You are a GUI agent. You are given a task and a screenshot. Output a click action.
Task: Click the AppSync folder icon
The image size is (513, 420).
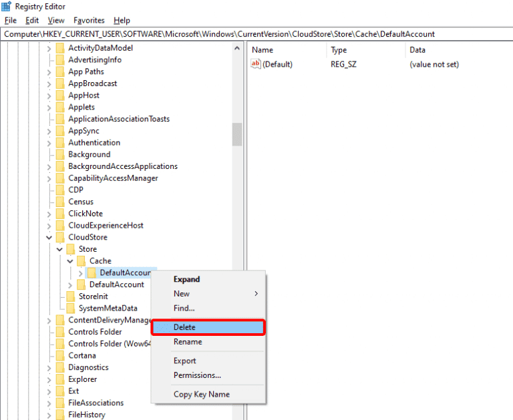[60, 131]
